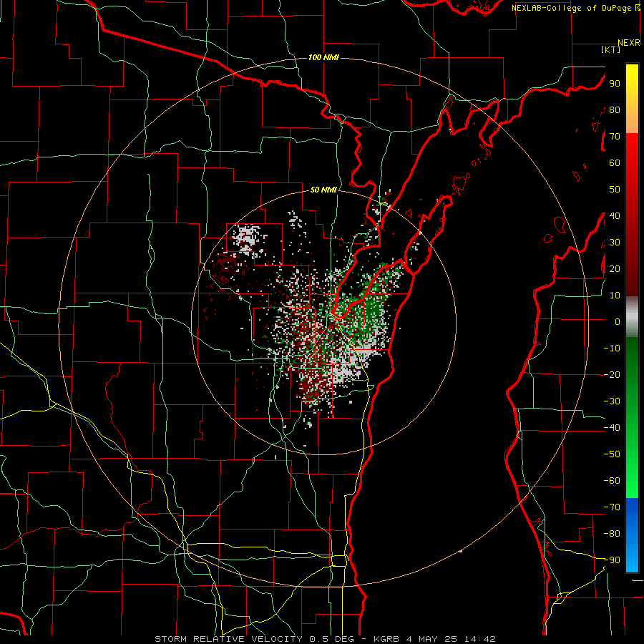The image size is (644, 644).
Task: Click the -90 value on the velocity scale
Action: (612, 560)
